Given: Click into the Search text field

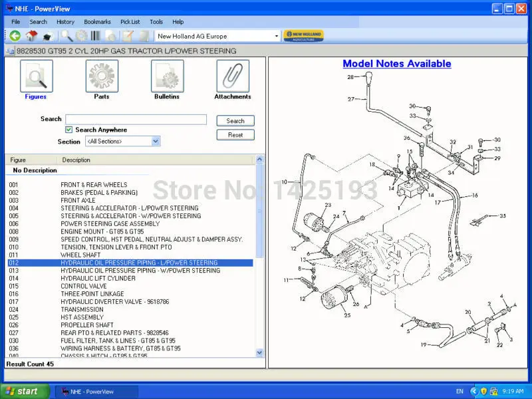Looking at the screenshot, I should (136, 120).
